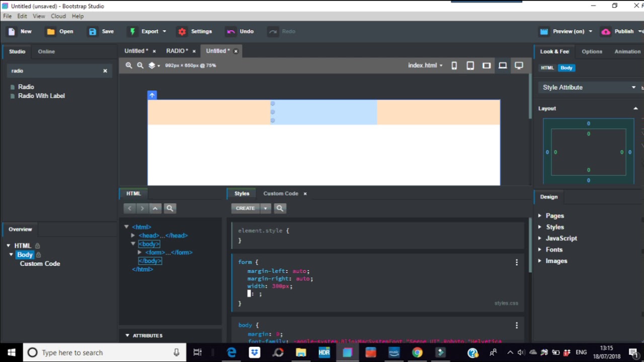Viewport: 644px width, 362px height.
Task: Expand the Pages design section
Action: [x=540, y=216]
